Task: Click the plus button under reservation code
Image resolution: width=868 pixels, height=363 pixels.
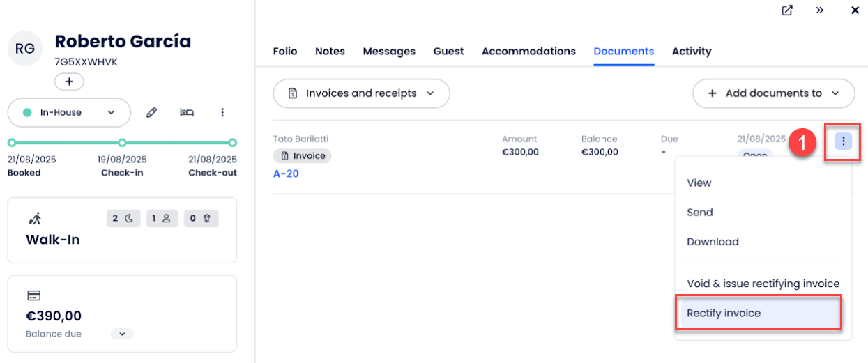Action: tap(69, 82)
